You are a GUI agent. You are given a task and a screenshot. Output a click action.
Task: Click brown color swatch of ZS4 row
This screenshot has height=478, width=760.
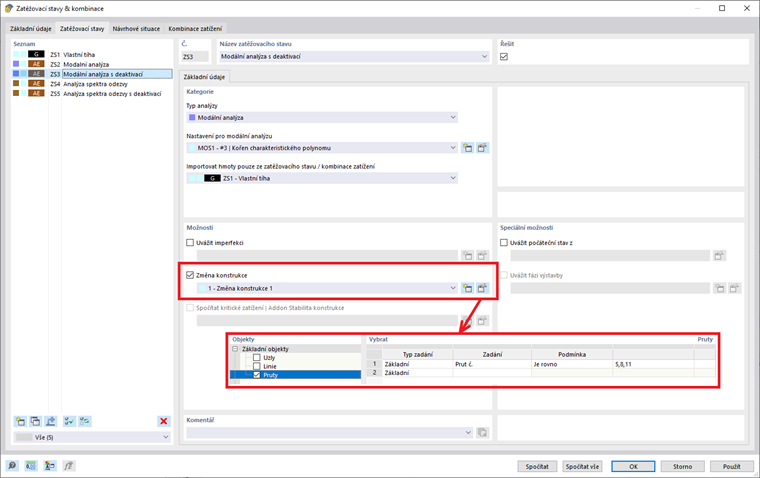tap(16, 83)
